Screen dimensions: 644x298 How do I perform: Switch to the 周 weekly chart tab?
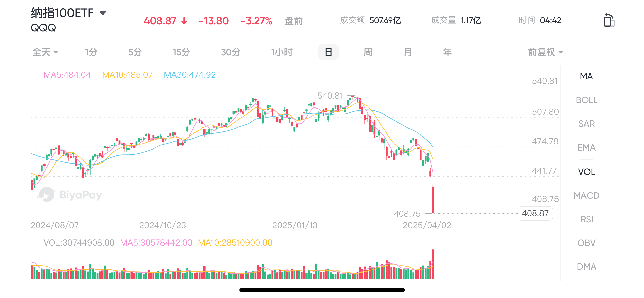coord(368,52)
